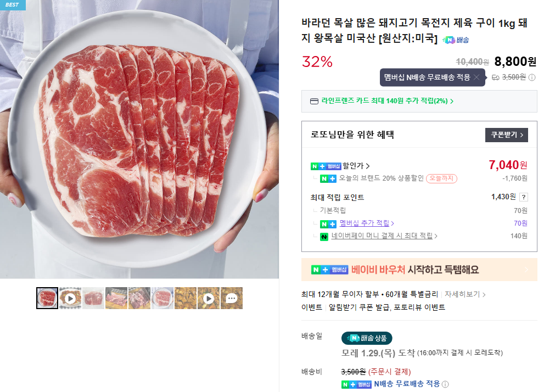Click the ? help icon beside 최대 적립 포인트
The image size is (555, 392).
click(524, 198)
